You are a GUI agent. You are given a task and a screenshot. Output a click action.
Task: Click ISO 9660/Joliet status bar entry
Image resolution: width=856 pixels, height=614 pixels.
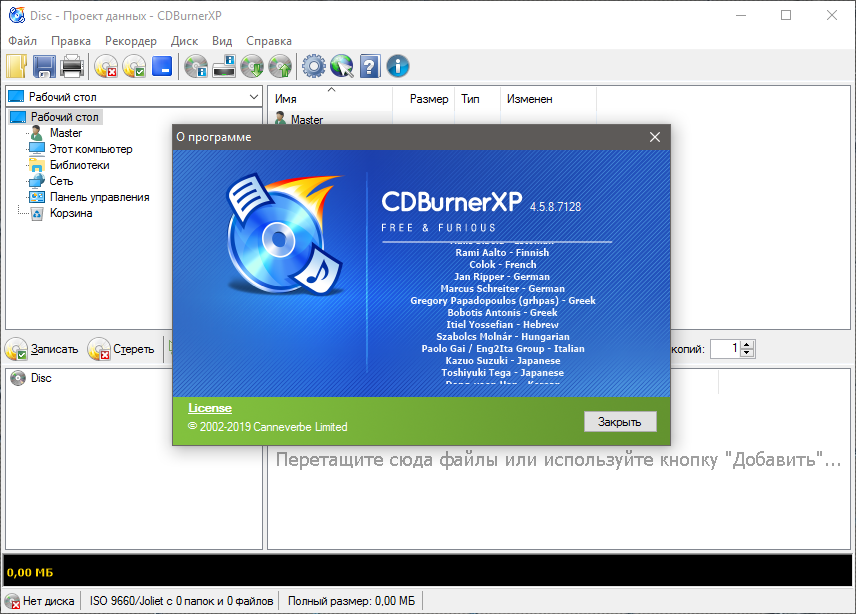181,601
